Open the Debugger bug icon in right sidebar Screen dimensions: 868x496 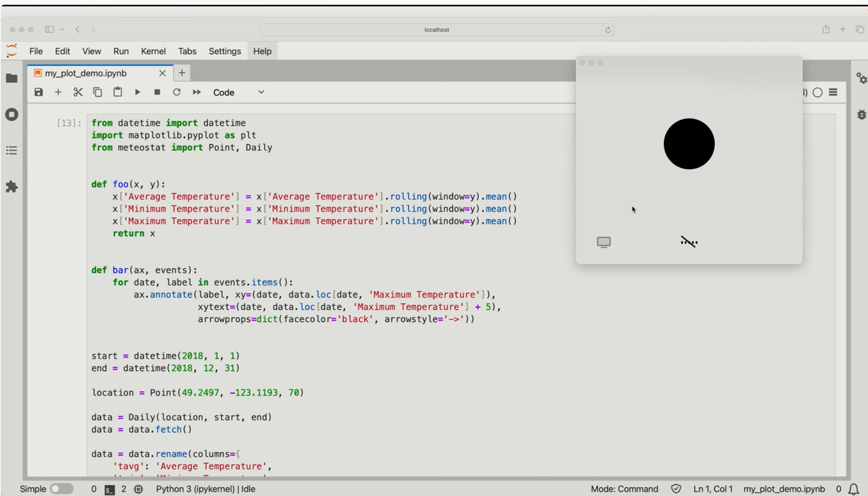pos(861,115)
